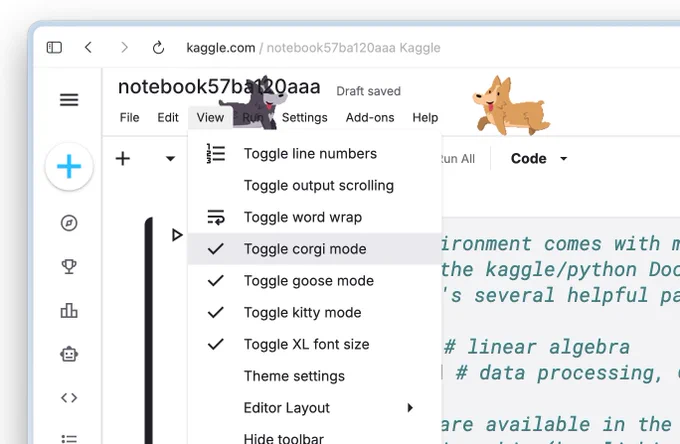Close the open View menu

click(x=210, y=118)
